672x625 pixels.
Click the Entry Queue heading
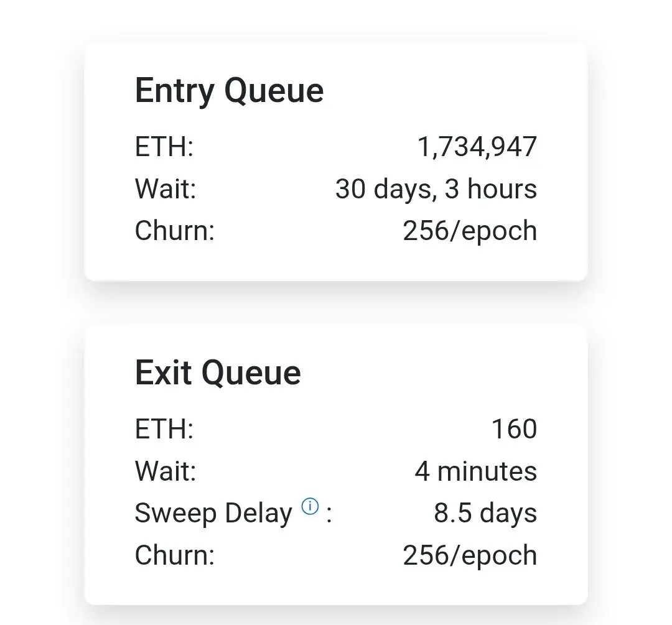[x=229, y=91]
